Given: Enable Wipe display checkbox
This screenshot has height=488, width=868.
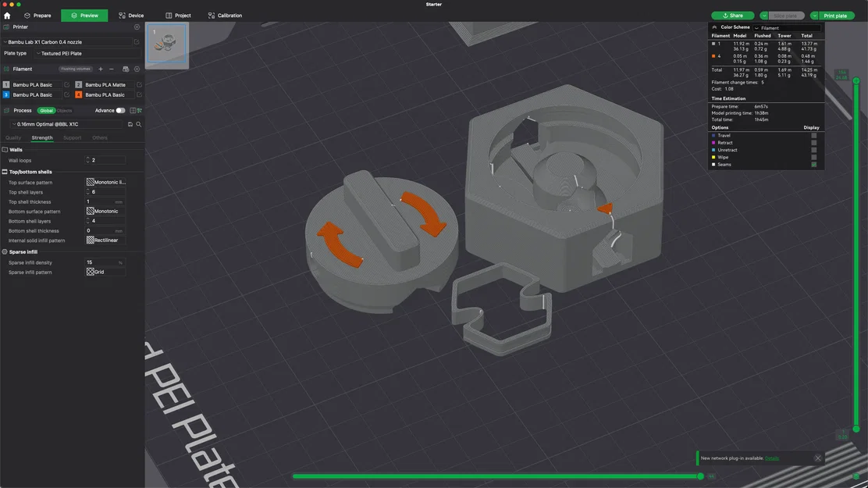Looking at the screenshot, I should (x=813, y=157).
